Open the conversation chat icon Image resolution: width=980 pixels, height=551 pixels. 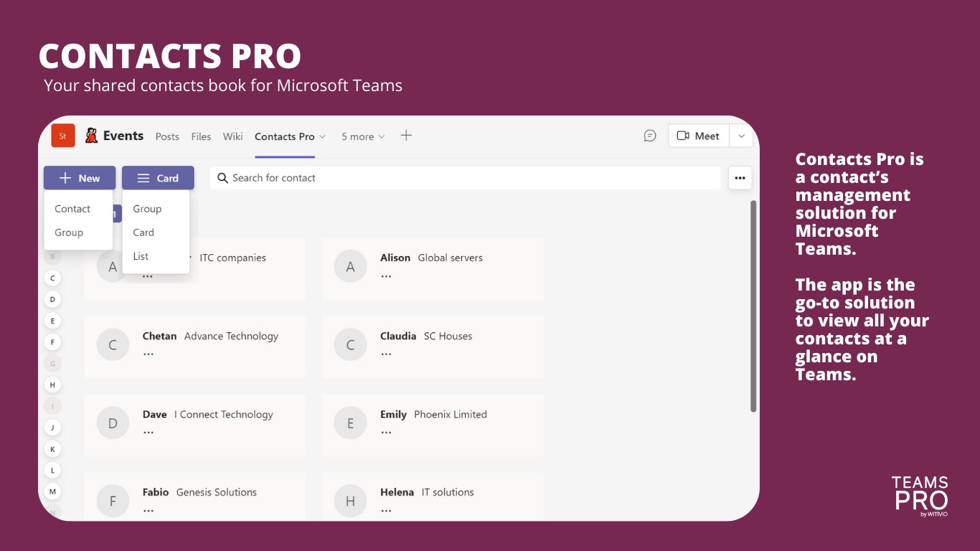(650, 136)
